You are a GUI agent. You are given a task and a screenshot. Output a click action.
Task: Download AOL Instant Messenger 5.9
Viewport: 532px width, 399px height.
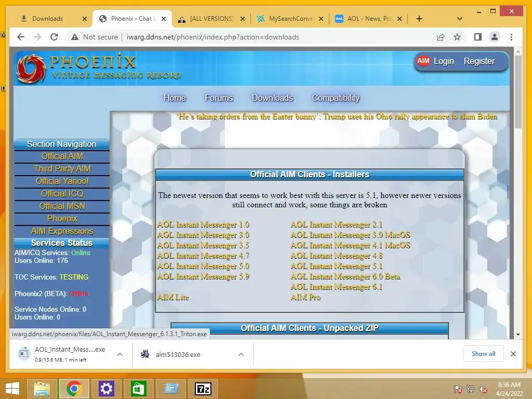coord(203,277)
